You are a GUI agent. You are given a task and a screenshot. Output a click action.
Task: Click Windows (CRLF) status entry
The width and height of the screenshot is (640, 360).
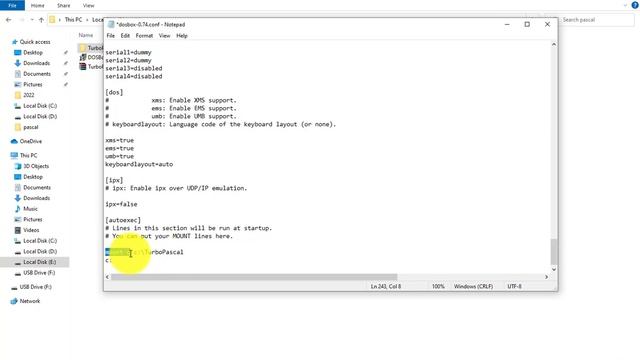473,287
